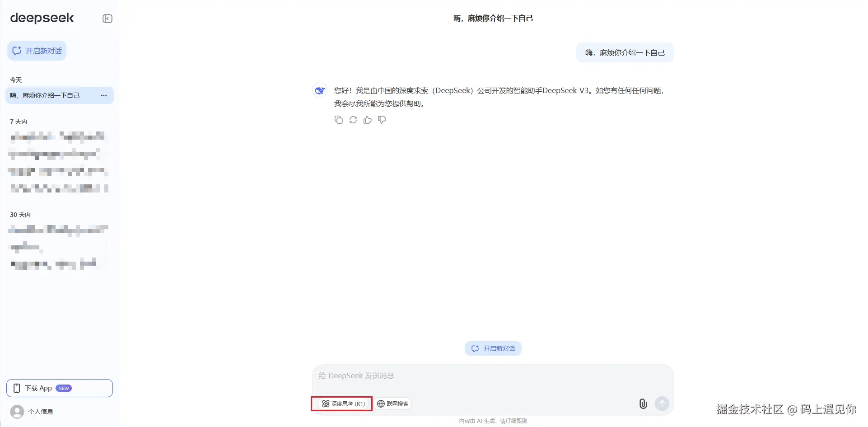The image size is (868, 427).
Task: Click the 内容由 AI 生成 disclaimer text
Action: coord(493,421)
